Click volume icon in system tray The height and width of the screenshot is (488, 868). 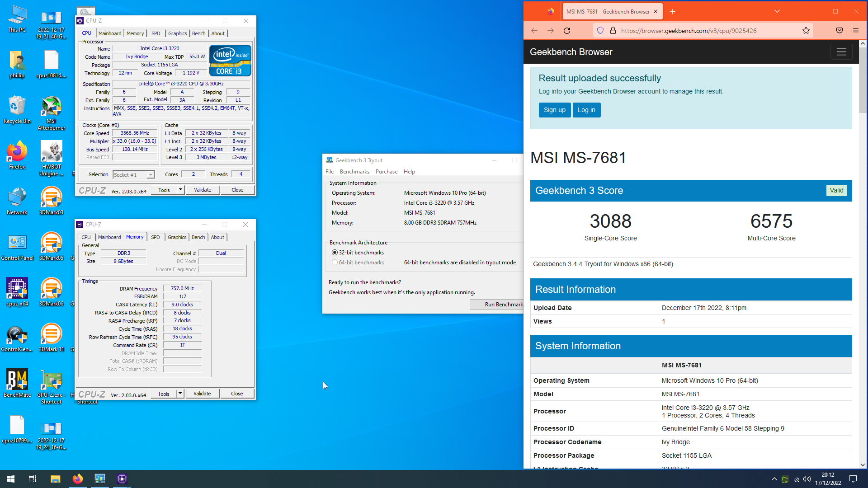click(807, 479)
